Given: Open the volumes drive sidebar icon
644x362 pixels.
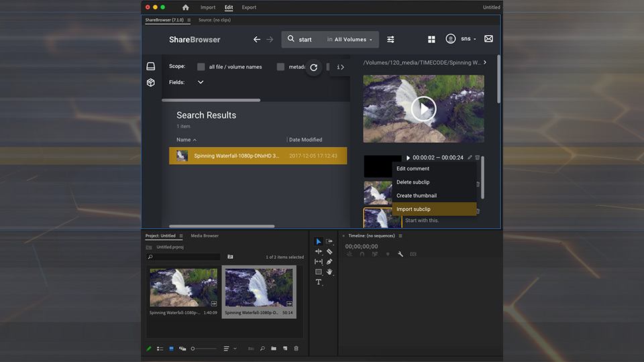Looking at the screenshot, I should click(151, 66).
